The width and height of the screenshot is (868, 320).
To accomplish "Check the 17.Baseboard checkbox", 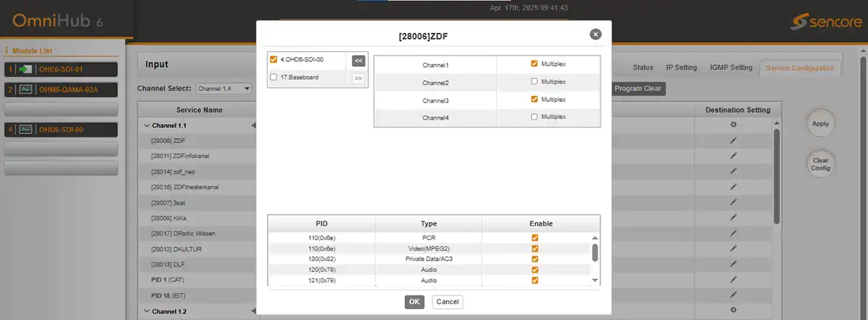I will [273, 77].
